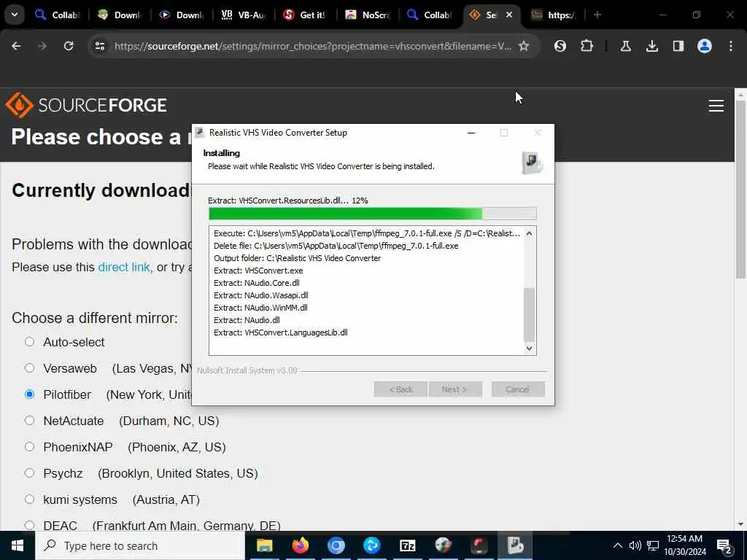Switch to the Get it! tab
Viewport: 747px width, 560px height.
point(306,15)
